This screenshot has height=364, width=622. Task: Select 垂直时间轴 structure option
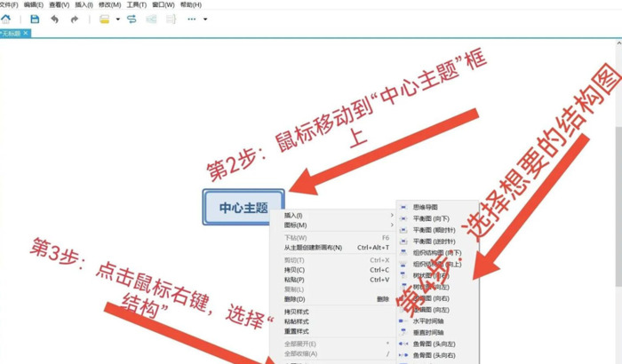point(437,333)
